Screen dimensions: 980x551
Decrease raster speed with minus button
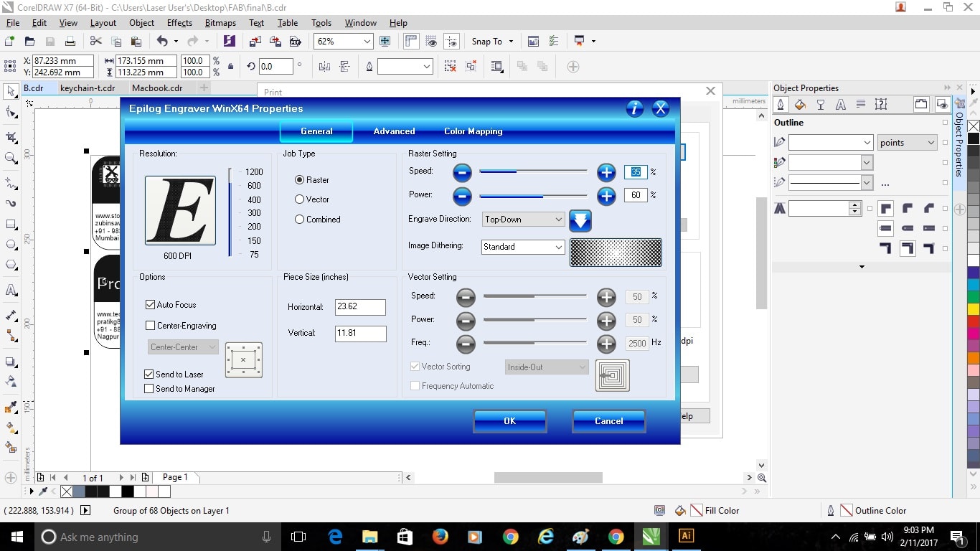463,172
